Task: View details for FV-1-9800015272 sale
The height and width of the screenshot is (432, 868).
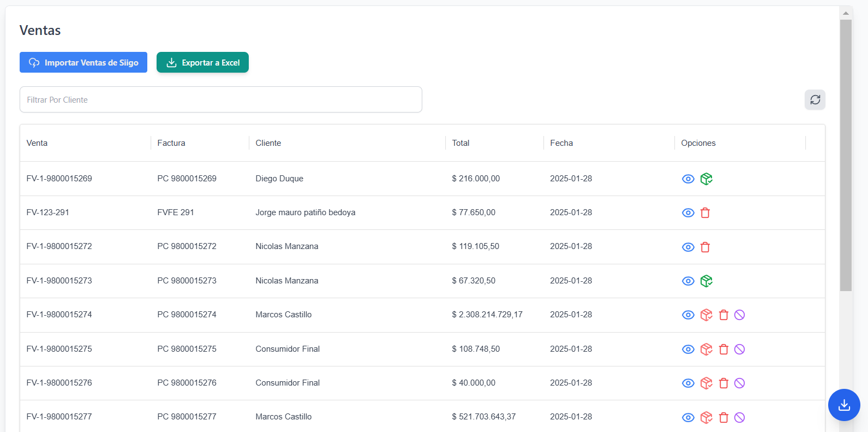Action: [688, 247]
